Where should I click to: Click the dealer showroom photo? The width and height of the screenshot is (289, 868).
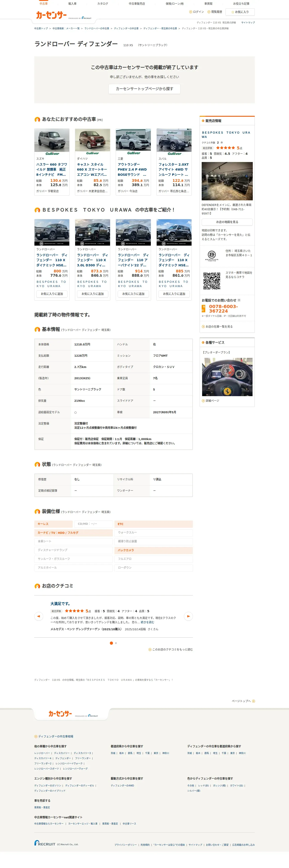tap(227, 181)
